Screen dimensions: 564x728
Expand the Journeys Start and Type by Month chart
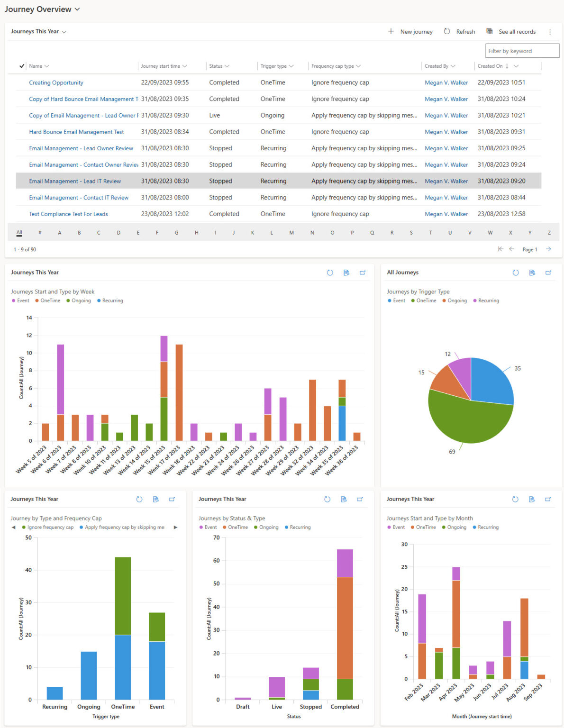tap(548, 499)
